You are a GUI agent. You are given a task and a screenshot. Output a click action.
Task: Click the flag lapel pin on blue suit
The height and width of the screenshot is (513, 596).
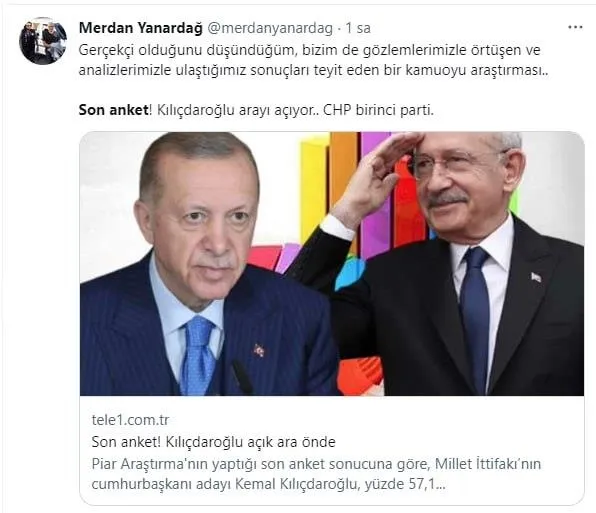pos(259,350)
